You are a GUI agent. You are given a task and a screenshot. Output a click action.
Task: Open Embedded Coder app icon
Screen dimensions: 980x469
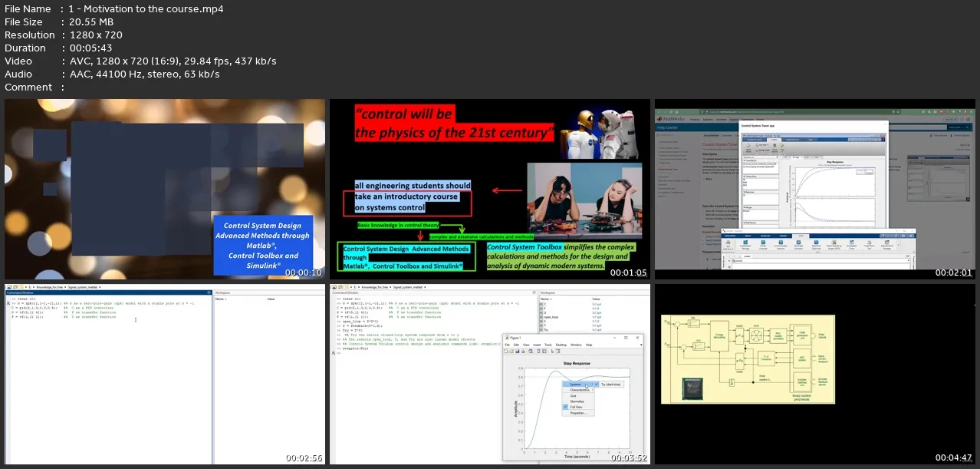click(x=852, y=244)
